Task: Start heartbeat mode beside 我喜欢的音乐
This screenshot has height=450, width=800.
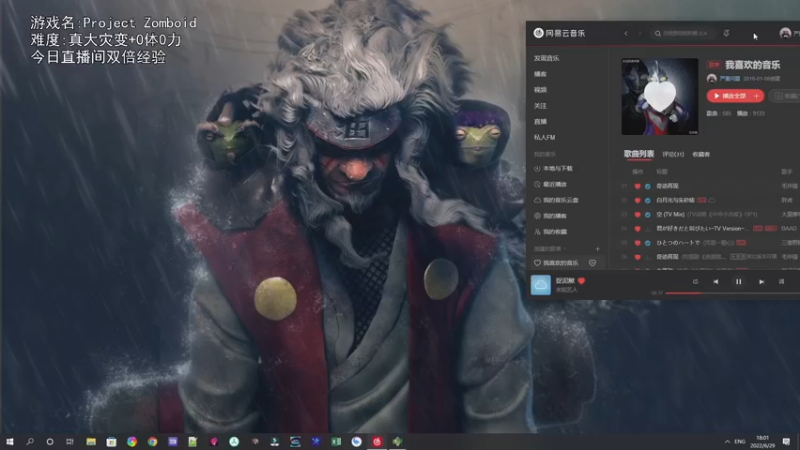Action: pos(592,263)
